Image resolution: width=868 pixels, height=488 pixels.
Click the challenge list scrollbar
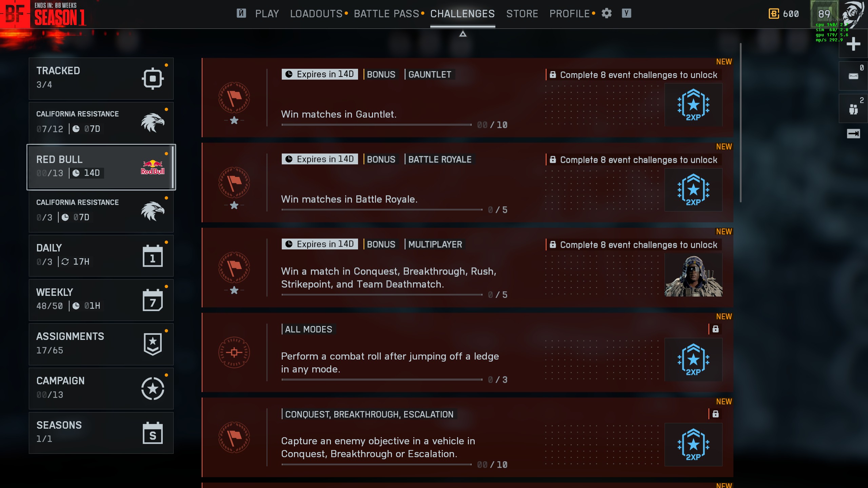(x=741, y=123)
